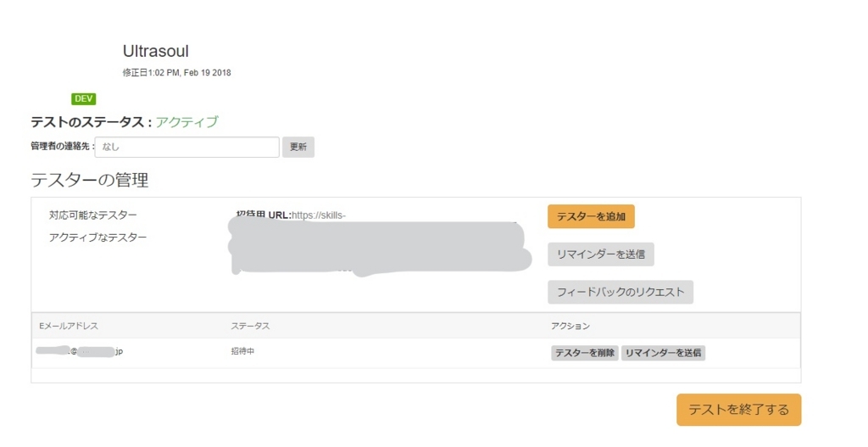Click the テスターを追加 button
The height and width of the screenshot is (447, 868).
pos(591,216)
